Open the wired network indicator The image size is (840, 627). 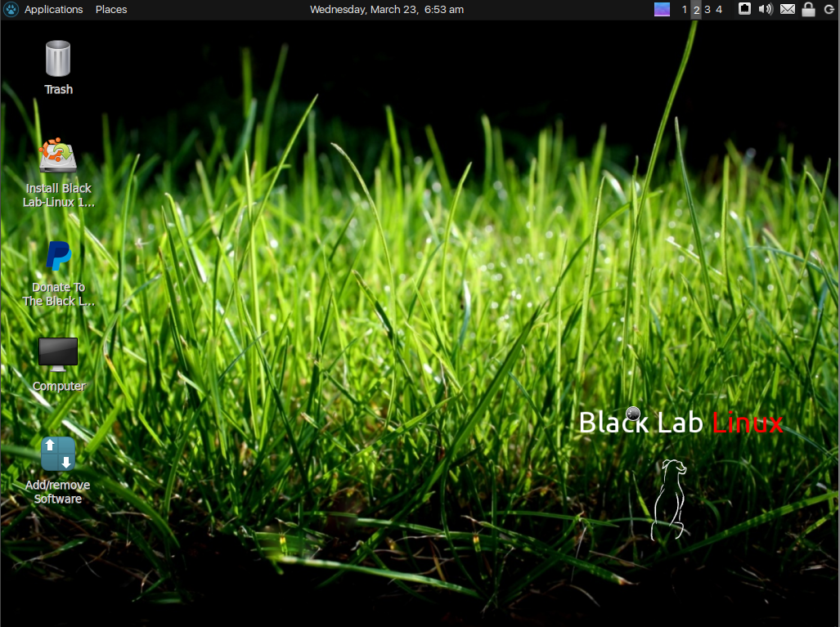[x=744, y=9]
